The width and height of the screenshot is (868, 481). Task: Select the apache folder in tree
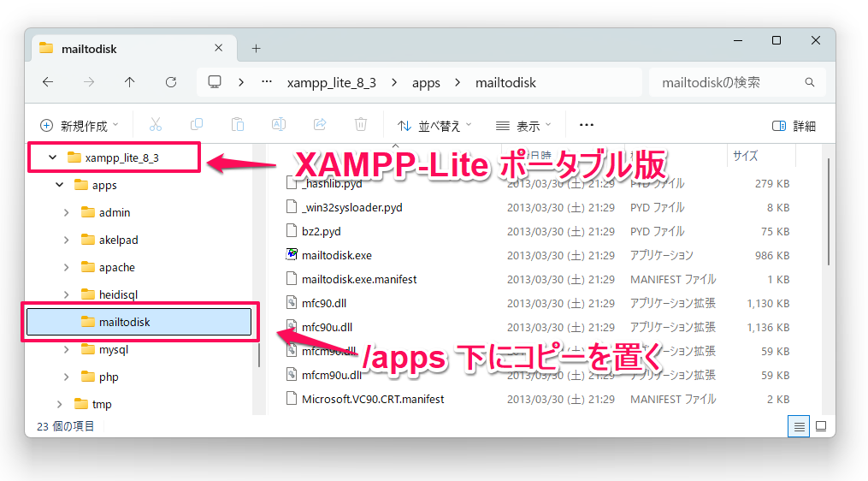[x=117, y=267]
